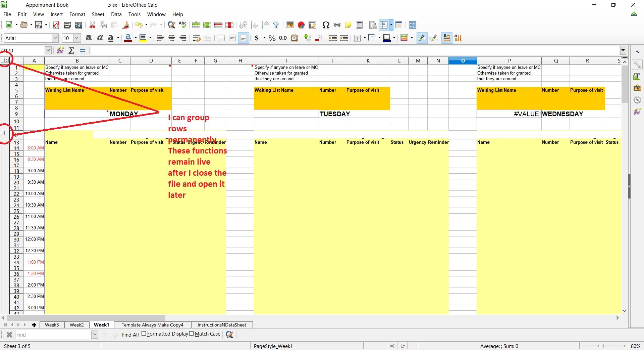Image resolution: width=644 pixels, height=350 pixels.
Task: Open the Undo history dropdown arrow
Action: point(146,25)
